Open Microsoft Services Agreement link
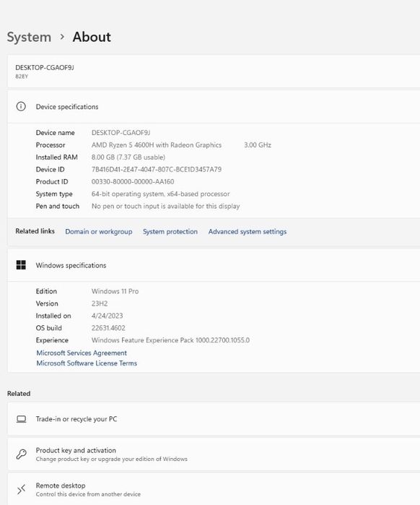 point(82,353)
